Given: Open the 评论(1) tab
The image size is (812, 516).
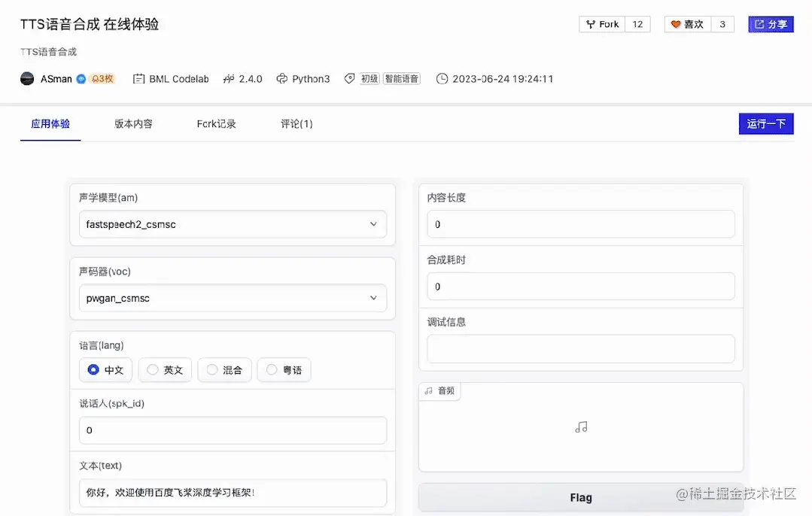Looking at the screenshot, I should coord(296,123).
